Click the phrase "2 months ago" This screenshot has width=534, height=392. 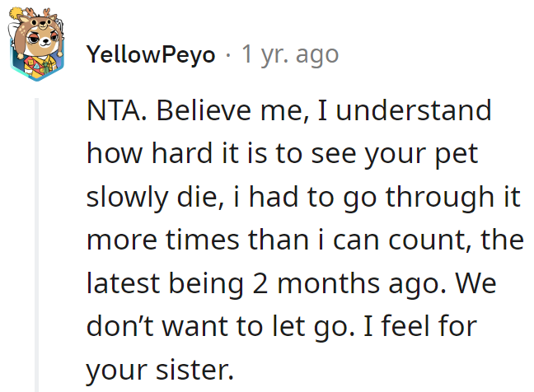(349, 284)
